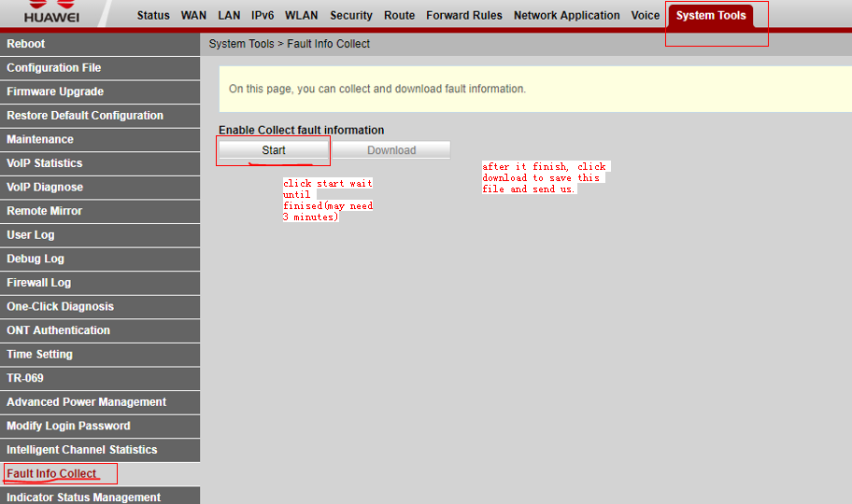Open the TR-069 settings
Image resolution: width=852 pixels, height=504 pixels.
(x=25, y=378)
